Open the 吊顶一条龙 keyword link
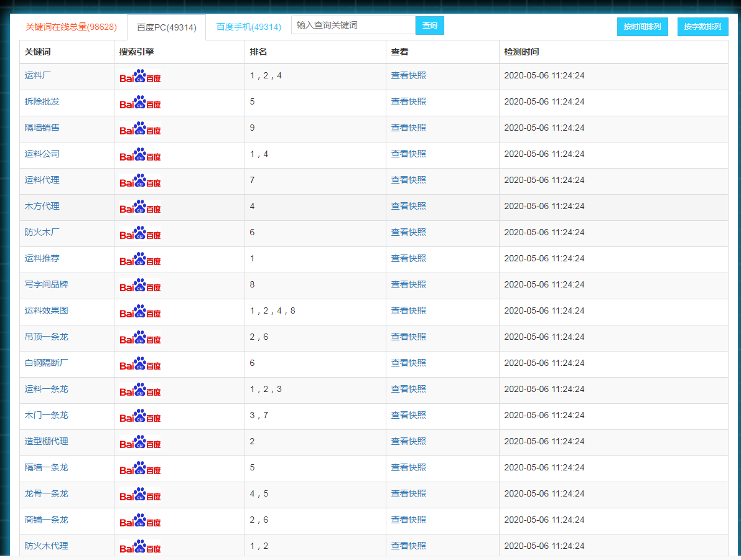741x560 pixels. coord(47,337)
